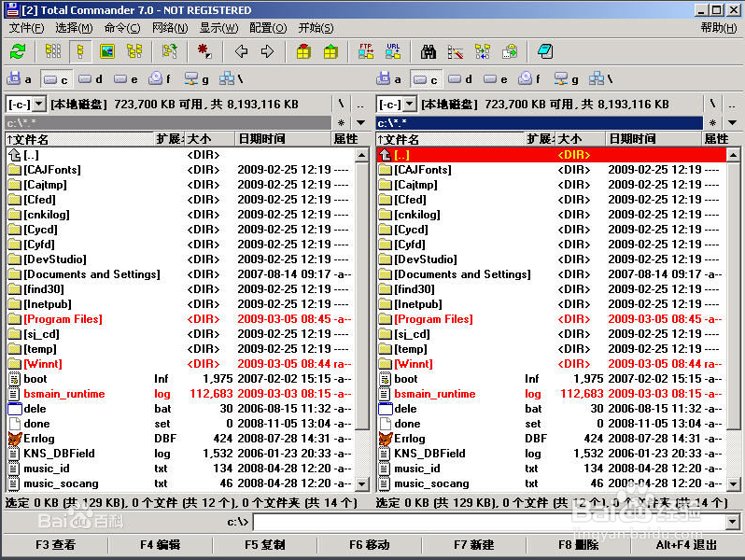Go Forward with the right arrow icon
This screenshot has width=745, height=560.
268,51
